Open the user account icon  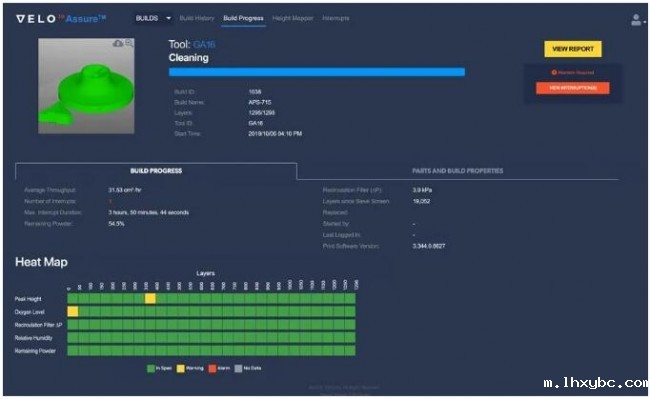pyautogui.click(x=635, y=19)
